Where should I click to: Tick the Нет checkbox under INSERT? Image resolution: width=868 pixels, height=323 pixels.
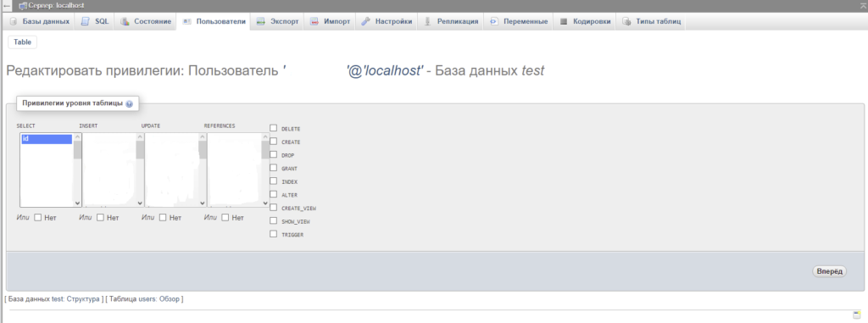(x=100, y=218)
